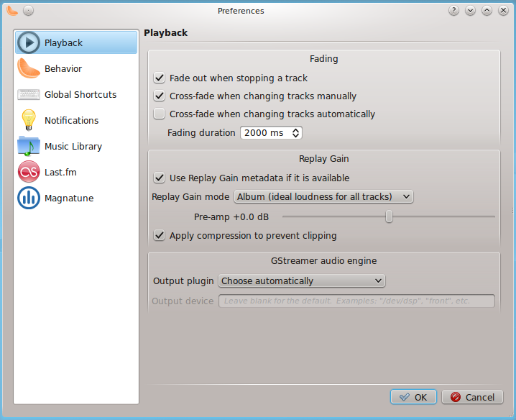Click the orange Behavior clementine icon
Viewport: 516px width, 420px height.
click(29, 69)
